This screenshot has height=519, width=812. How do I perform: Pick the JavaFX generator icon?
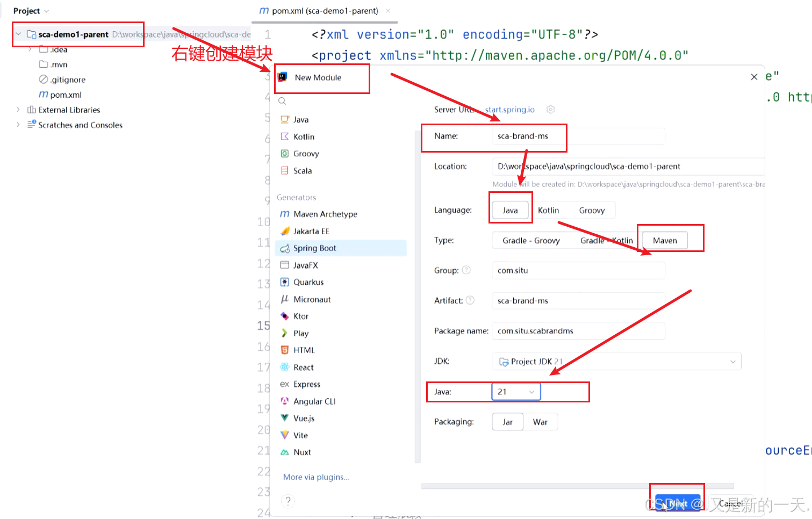(285, 265)
